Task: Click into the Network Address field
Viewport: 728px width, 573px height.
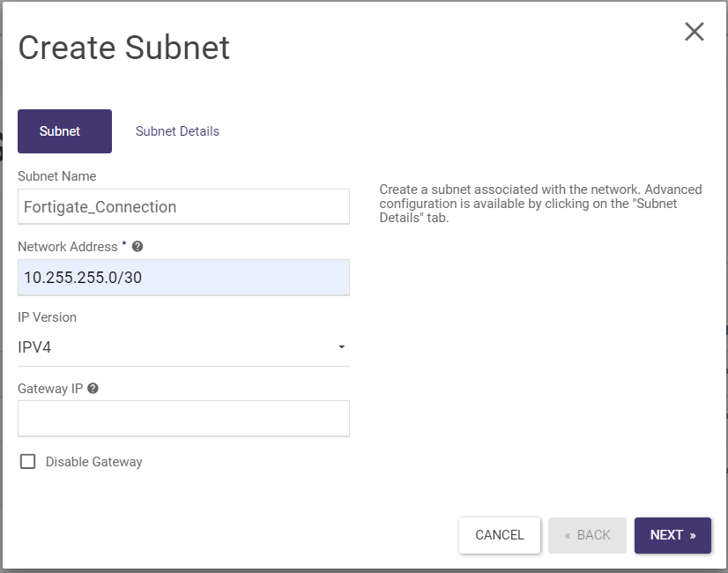Action: [183, 278]
